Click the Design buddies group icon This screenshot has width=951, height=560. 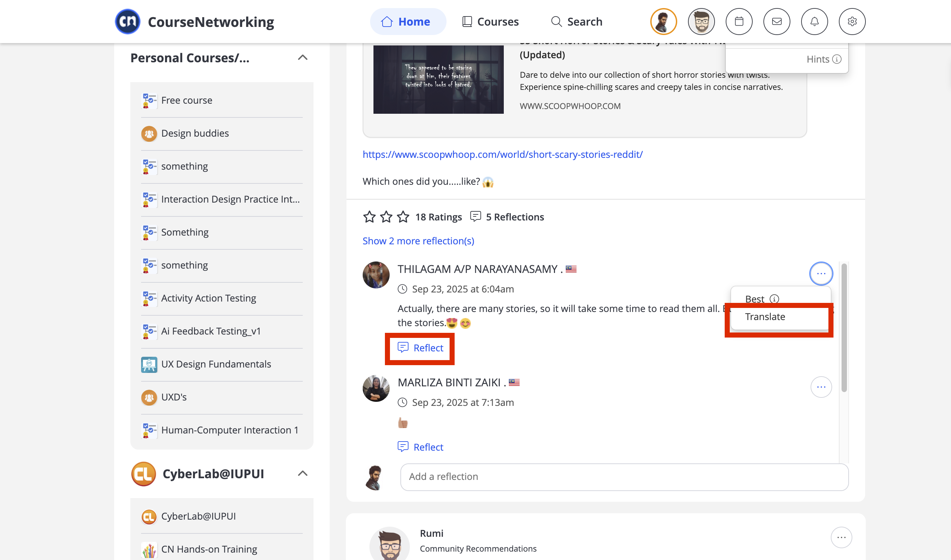[x=149, y=134]
